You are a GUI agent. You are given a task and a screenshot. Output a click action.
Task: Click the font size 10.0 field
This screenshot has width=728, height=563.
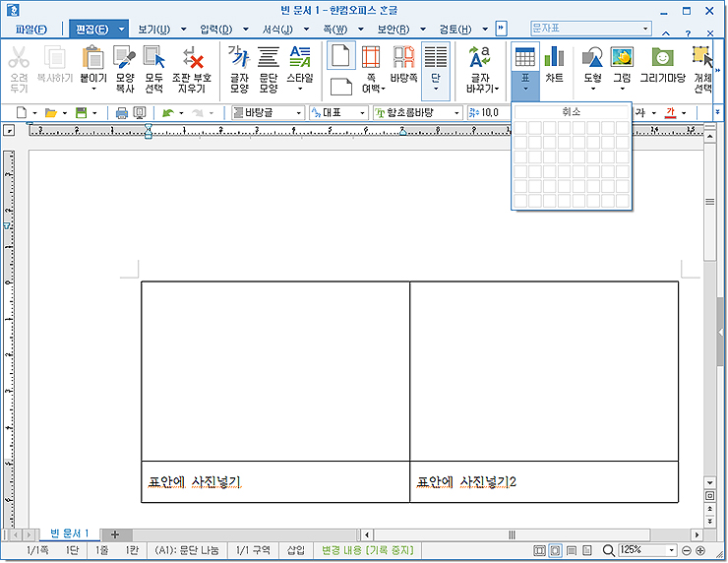tap(488, 112)
